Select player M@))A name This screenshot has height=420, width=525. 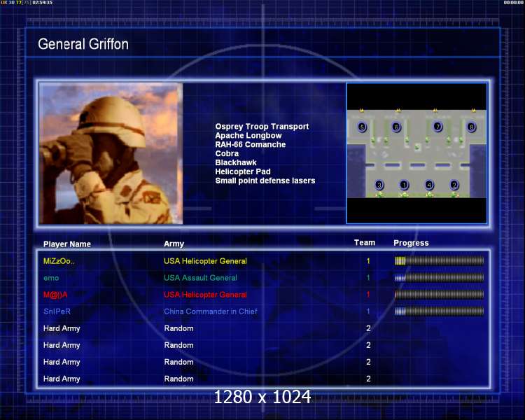coord(55,295)
